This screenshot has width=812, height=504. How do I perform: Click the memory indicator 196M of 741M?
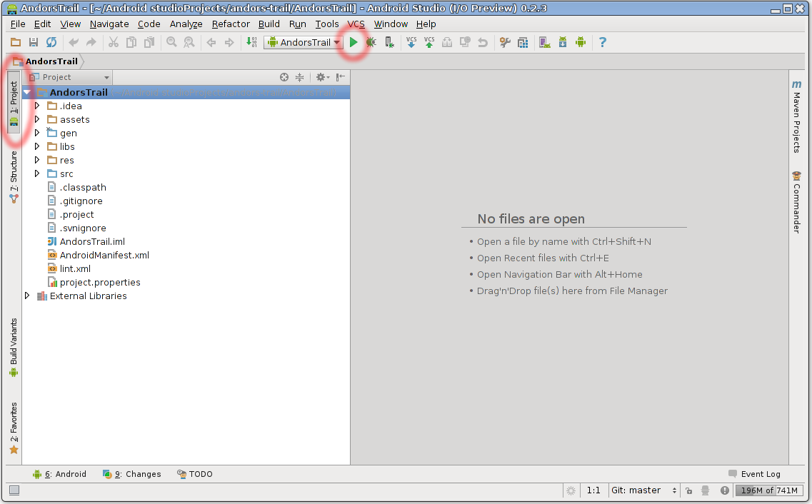point(769,490)
